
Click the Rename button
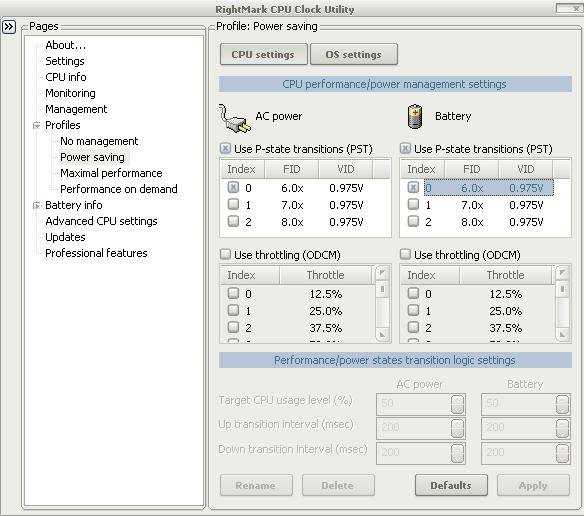tap(256, 485)
